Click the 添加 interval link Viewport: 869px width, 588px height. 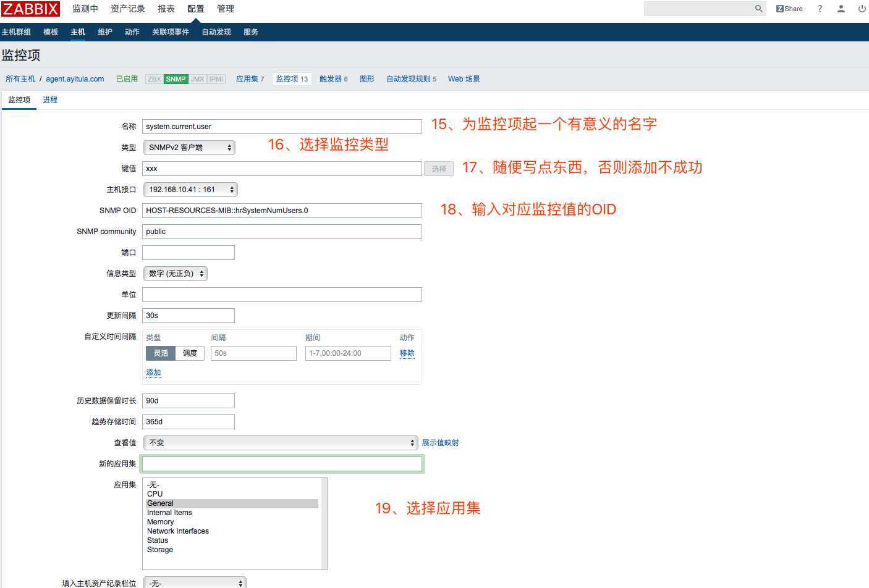pyautogui.click(x=153, y=372)
